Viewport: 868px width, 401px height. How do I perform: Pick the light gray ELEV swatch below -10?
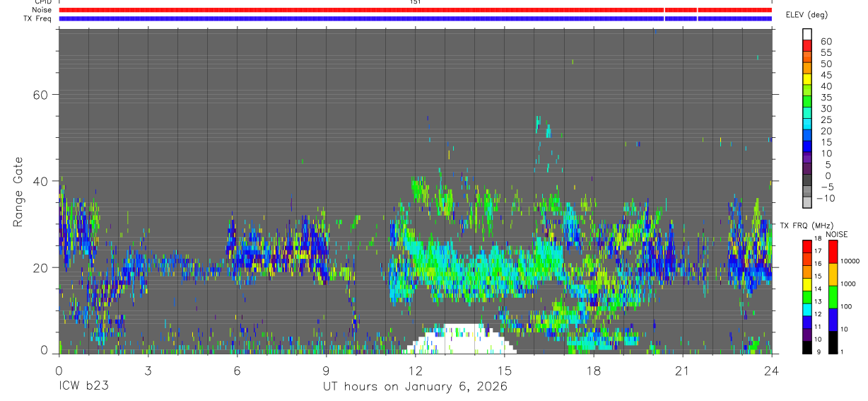(x=808, y=203)
